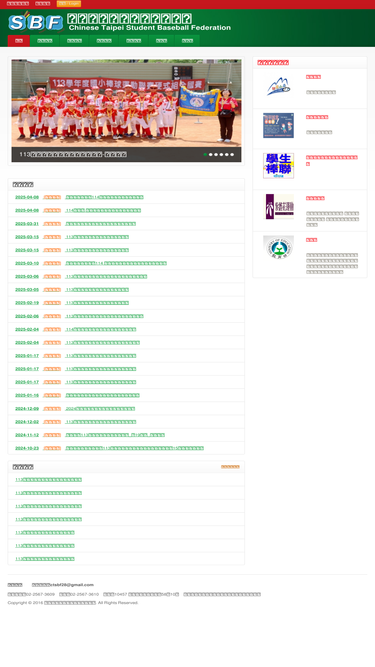Click the date 2024-10-23 in news list
The image size is (375, 667).
[x=27, y=448]
